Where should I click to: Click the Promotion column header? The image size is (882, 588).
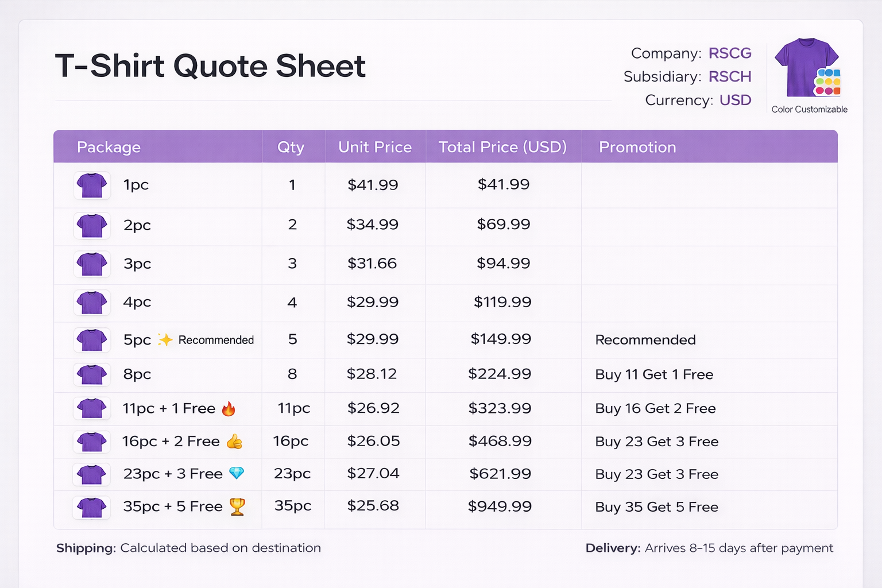[637, 148]
